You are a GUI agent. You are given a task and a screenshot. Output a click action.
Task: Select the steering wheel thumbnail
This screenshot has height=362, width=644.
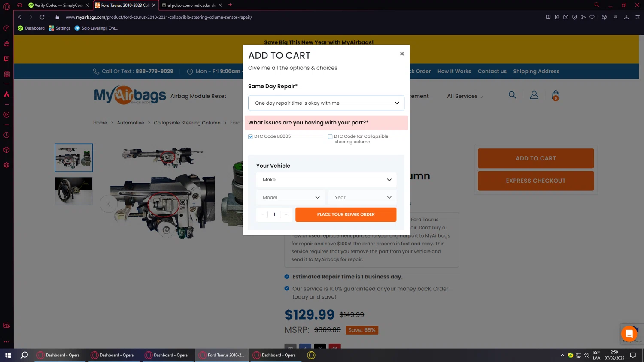tap(74, 191)
